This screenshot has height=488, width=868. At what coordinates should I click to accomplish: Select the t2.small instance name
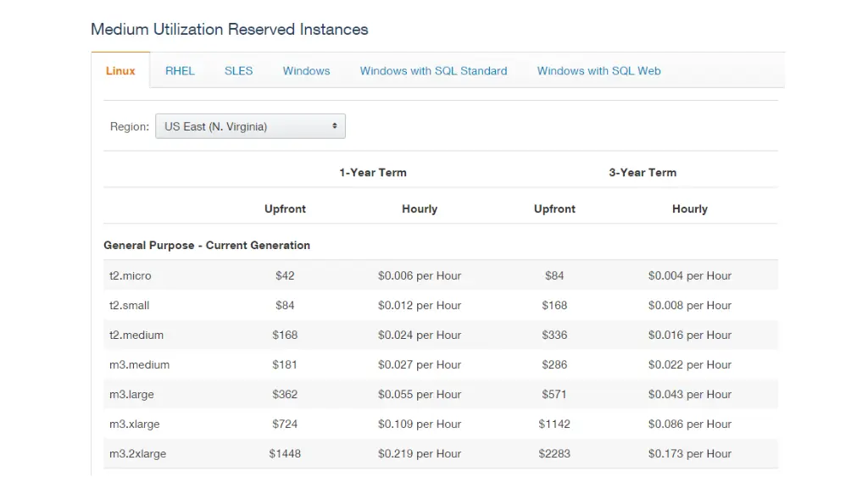click(x=130, y=305)
